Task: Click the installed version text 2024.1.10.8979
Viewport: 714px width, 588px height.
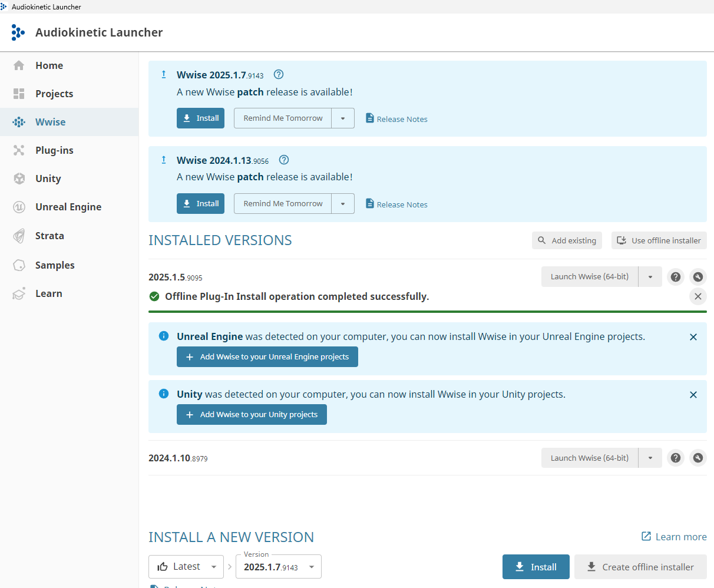Action: 178,458
